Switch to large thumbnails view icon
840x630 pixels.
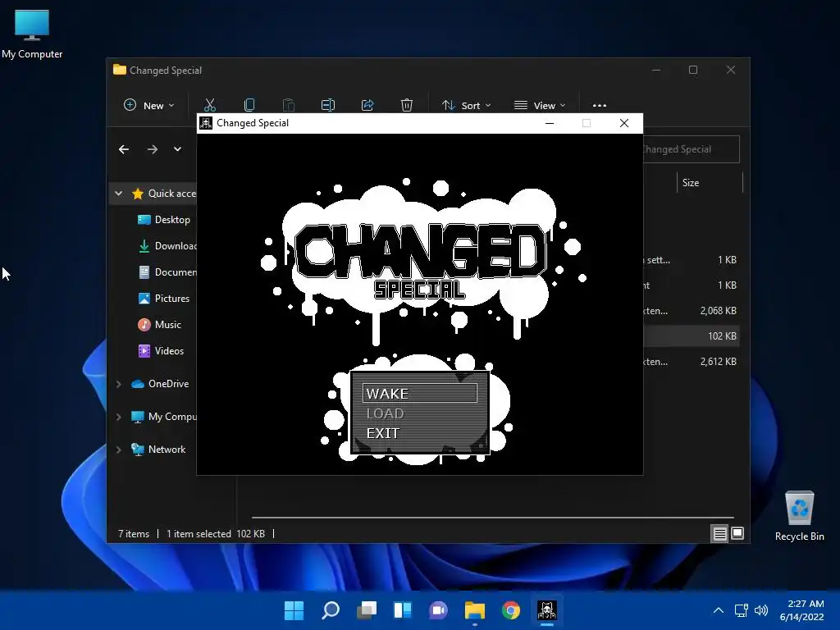tap(737, 533)
